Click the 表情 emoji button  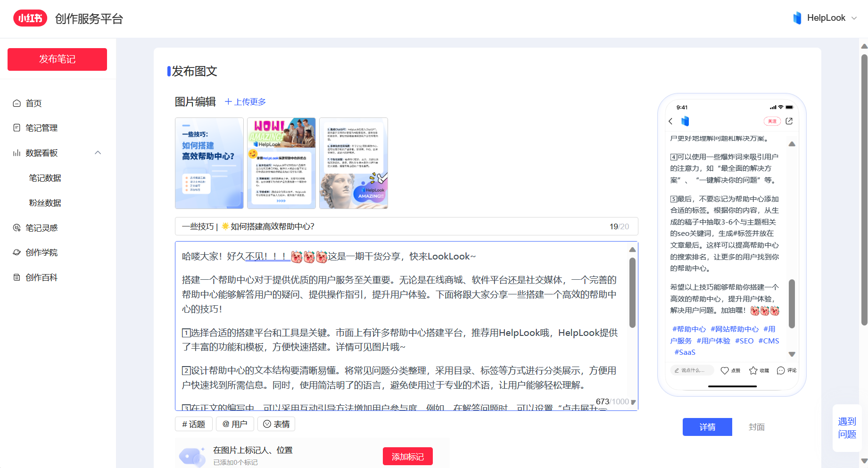click(276, 424)
